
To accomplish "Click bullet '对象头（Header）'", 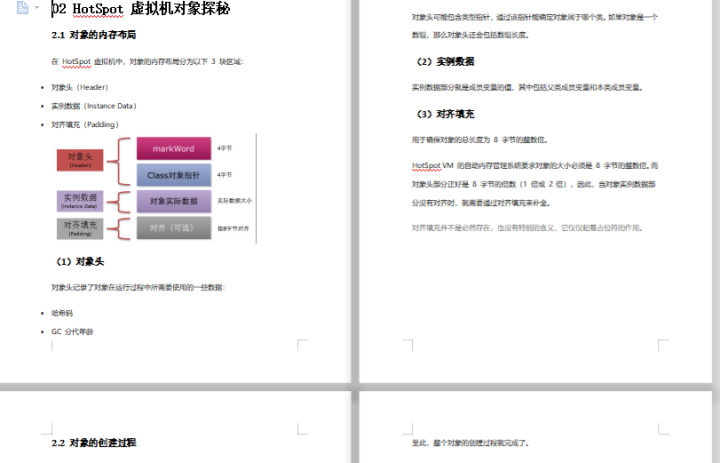I will tap(79, 87).
